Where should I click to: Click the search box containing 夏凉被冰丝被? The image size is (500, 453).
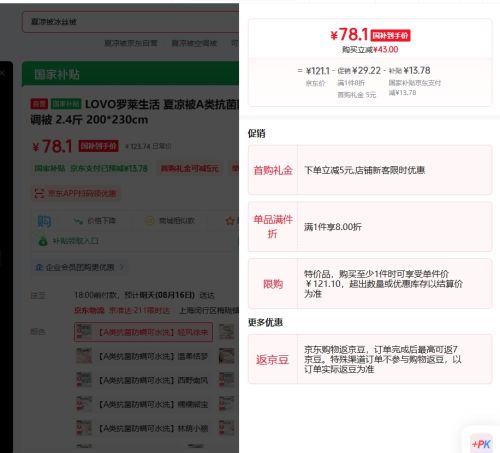[x=130, y=22]
